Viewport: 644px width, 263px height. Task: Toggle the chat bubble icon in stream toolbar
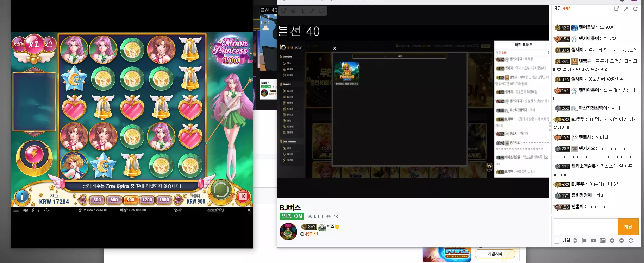pos(321,11)
